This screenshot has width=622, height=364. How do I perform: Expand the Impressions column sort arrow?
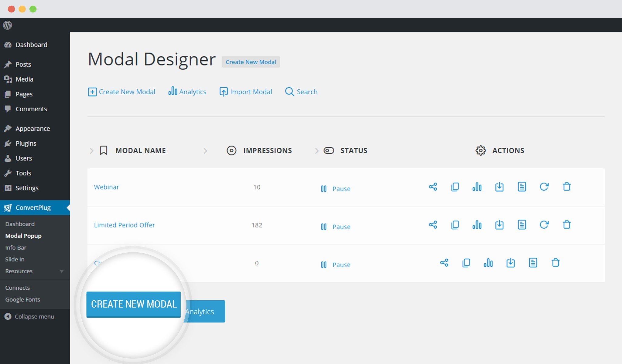316,150
